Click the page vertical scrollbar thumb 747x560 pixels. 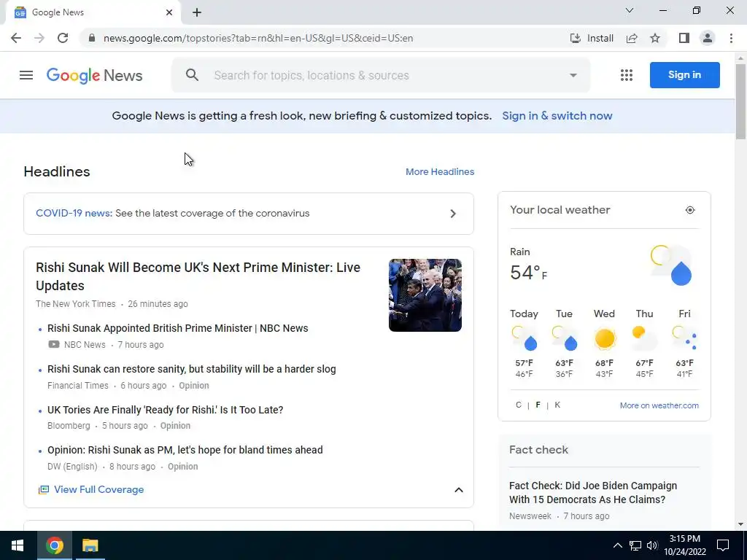[741, 101]
